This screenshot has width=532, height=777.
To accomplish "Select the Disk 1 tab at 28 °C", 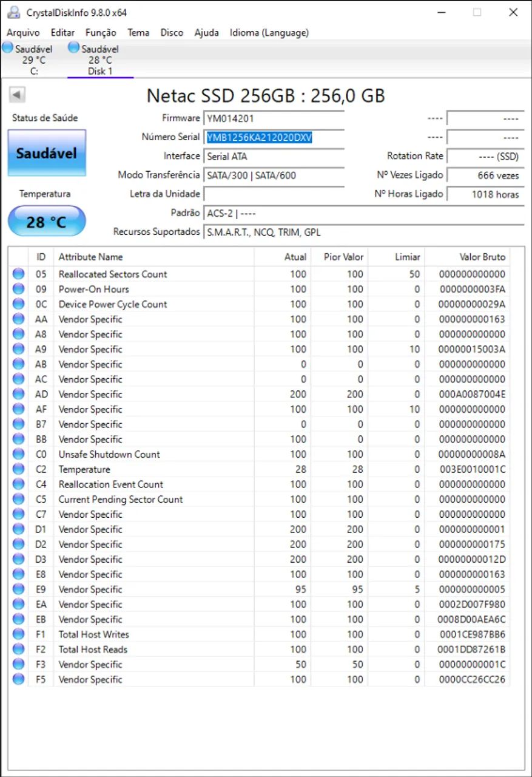I will 100,59.
